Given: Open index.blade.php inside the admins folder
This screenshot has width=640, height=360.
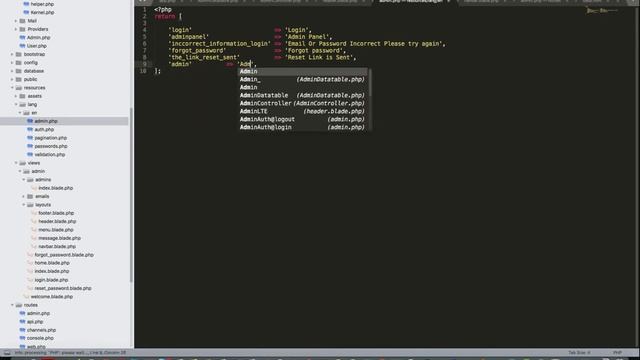Looking at the screenshot, I should [x=56, y=188].
